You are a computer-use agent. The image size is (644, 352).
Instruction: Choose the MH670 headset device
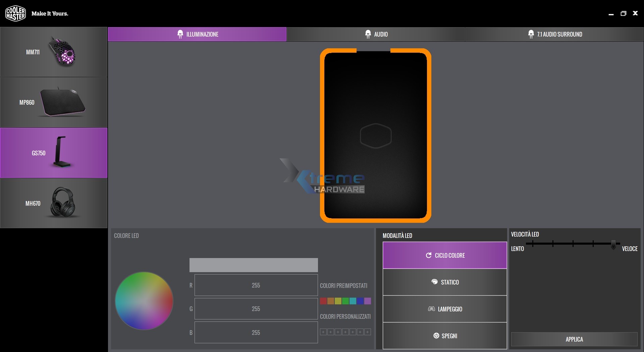(x=54, y=203)
